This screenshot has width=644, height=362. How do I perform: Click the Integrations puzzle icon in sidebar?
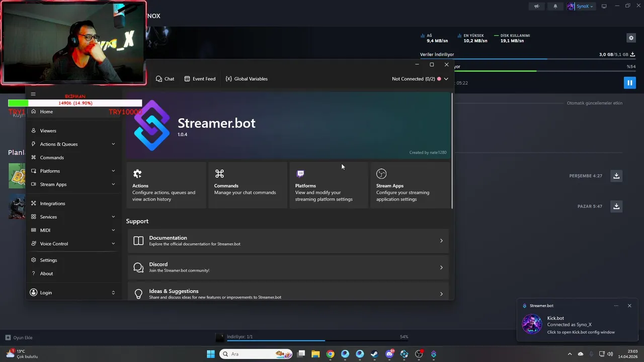34,204
